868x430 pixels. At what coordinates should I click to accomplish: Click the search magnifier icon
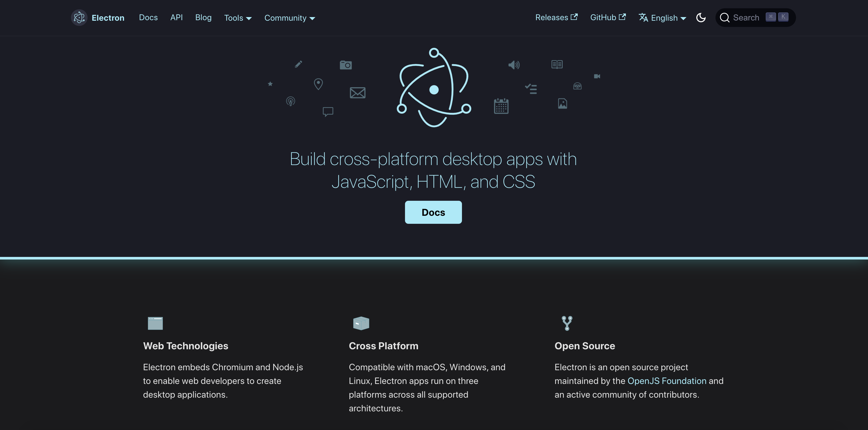pos(725,18)
